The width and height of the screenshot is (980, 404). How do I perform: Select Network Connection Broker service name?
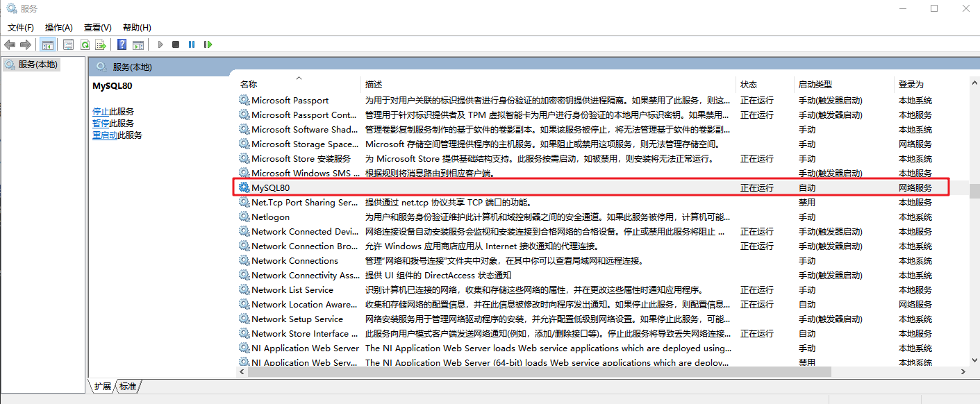pos(305,246)
